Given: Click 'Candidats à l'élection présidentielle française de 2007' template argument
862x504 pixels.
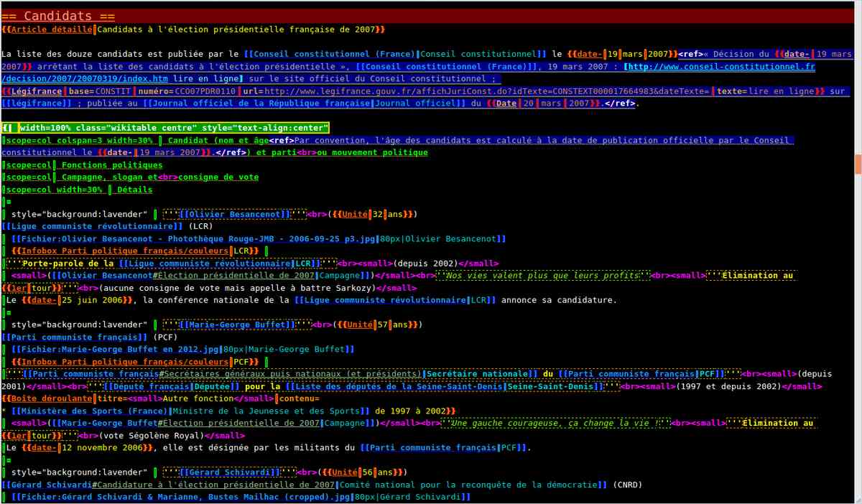Looking at the screenshot, I should (x=236, y=29).
